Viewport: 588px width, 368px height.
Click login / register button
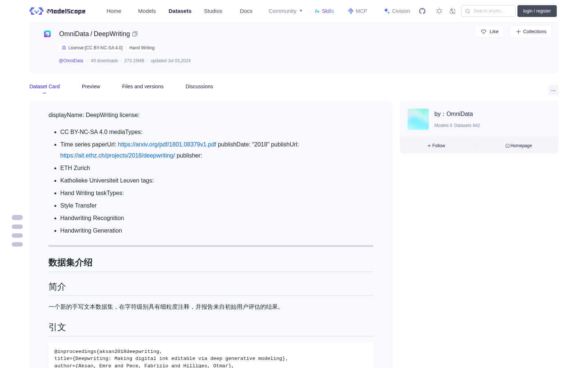(537, 11)
